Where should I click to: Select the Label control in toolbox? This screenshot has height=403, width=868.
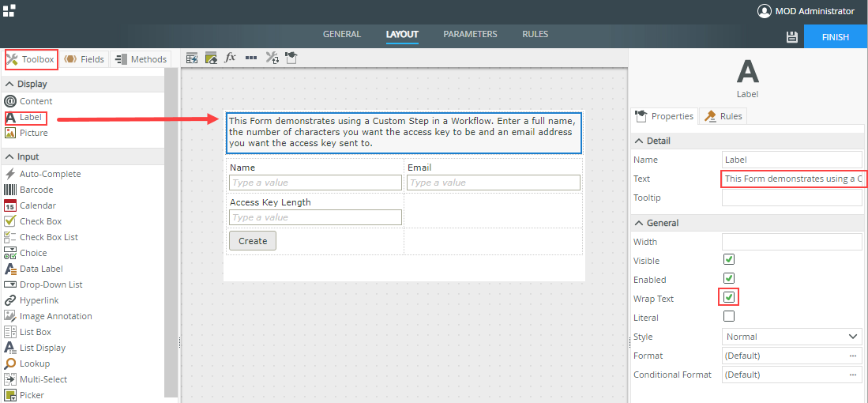pos(25,118)
